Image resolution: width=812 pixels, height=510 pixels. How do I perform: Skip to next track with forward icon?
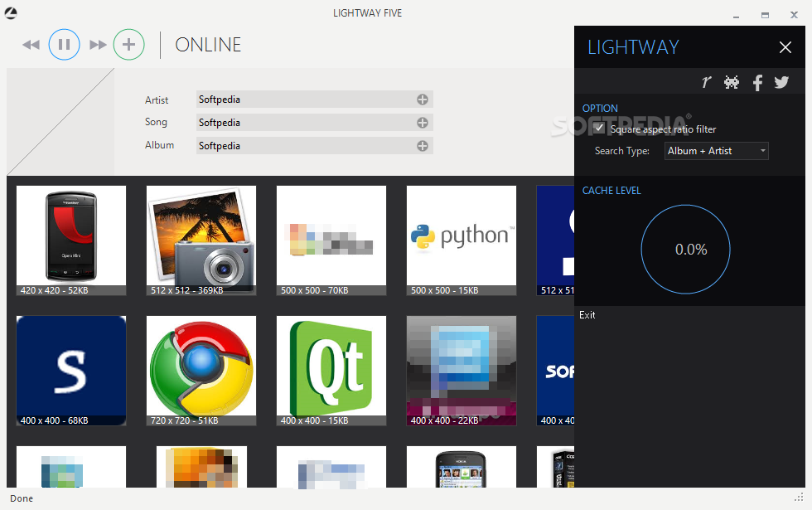point(98,45)
